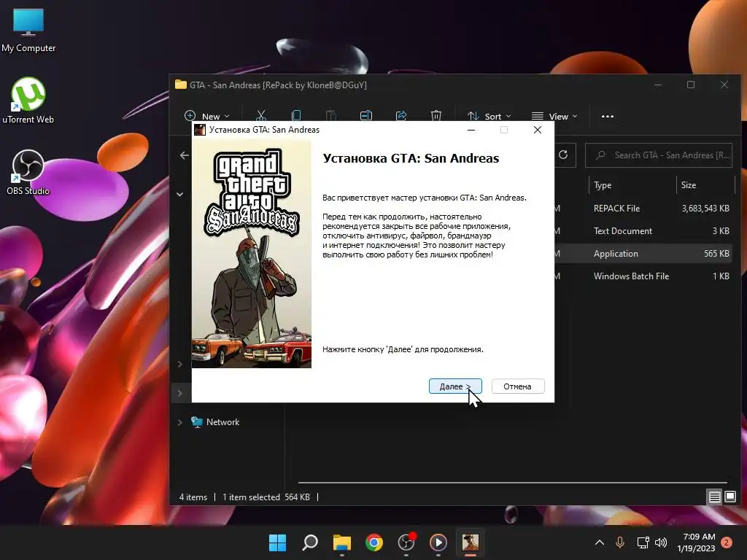Click the Delete trash icon in Explorer toolbar
The height and width of the screenshot is (560, 747).
tap(436, 116)
